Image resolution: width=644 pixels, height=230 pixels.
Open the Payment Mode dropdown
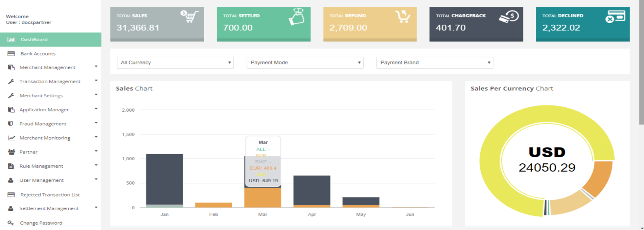click(305, 63)
